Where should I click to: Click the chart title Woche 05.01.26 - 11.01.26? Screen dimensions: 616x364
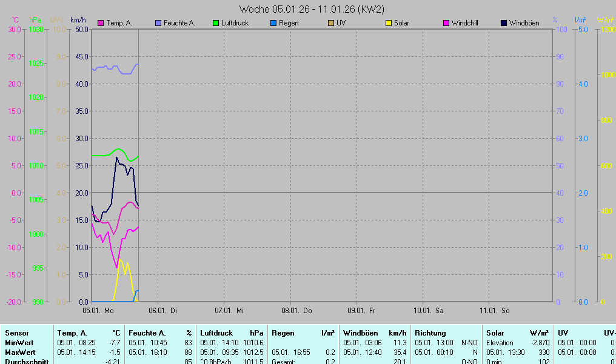(312, 9)
